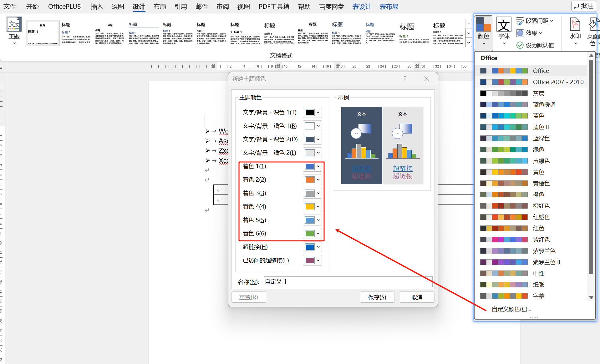Click the 段落间距 paragraph spacing icon

[520, 21]
